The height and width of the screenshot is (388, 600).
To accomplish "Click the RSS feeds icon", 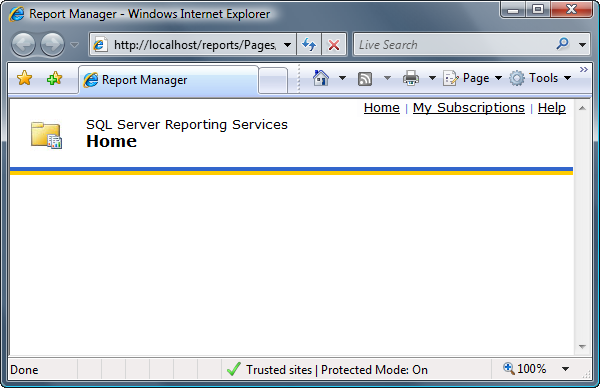I will [x=365, y=79].
